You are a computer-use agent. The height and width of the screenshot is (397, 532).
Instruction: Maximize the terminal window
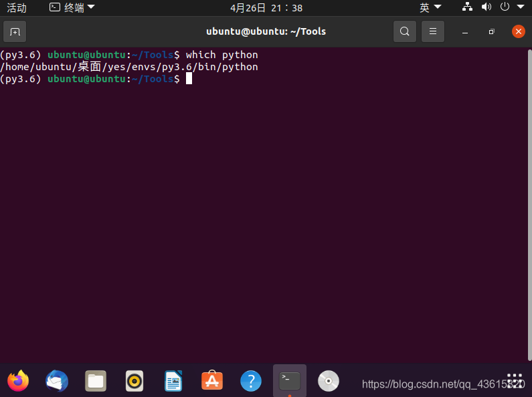(492, 32)
